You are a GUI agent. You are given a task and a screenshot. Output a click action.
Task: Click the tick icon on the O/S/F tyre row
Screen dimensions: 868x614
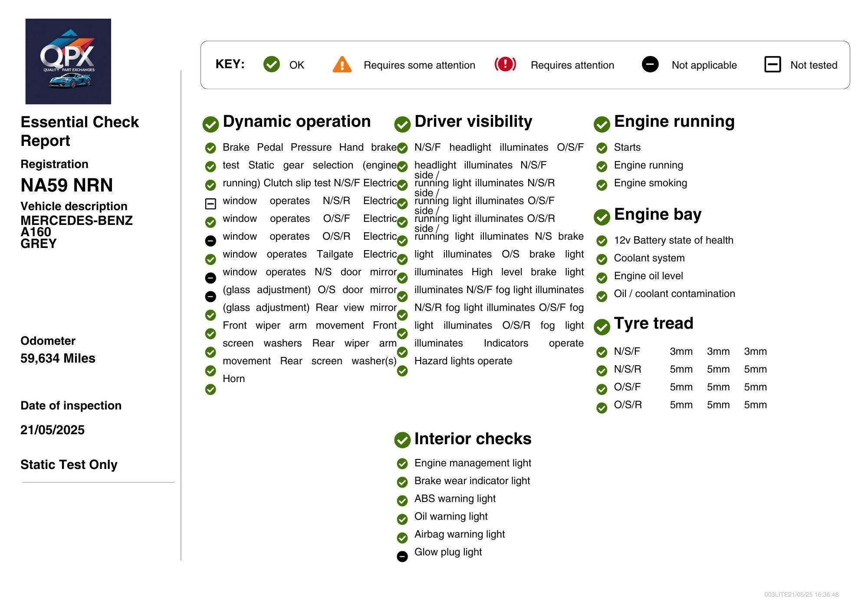coord(602,389)
